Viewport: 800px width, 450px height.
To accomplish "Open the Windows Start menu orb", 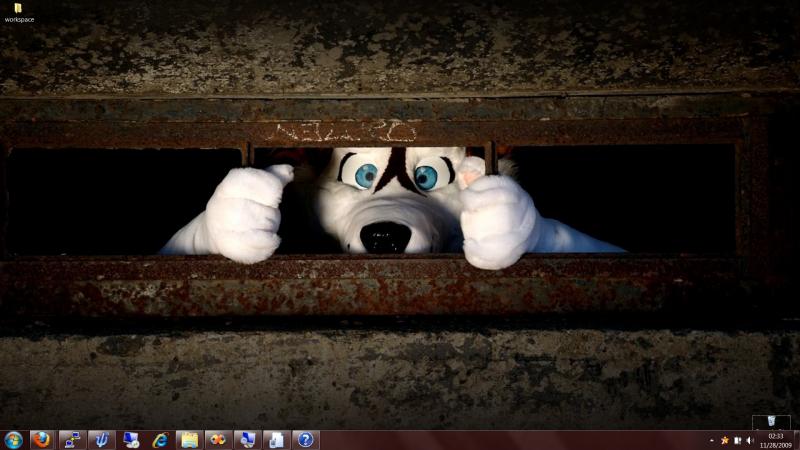I will (x=13, y=440).
